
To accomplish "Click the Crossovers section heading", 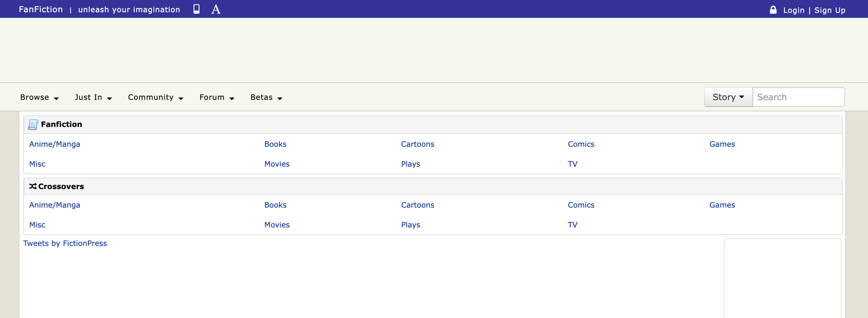I will (61, 186).
